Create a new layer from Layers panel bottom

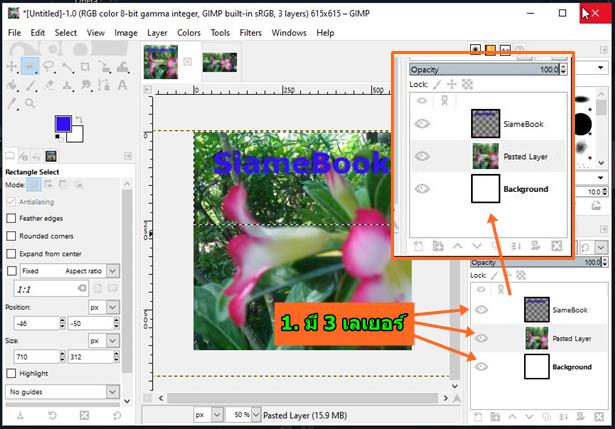[x=478, y=417]
